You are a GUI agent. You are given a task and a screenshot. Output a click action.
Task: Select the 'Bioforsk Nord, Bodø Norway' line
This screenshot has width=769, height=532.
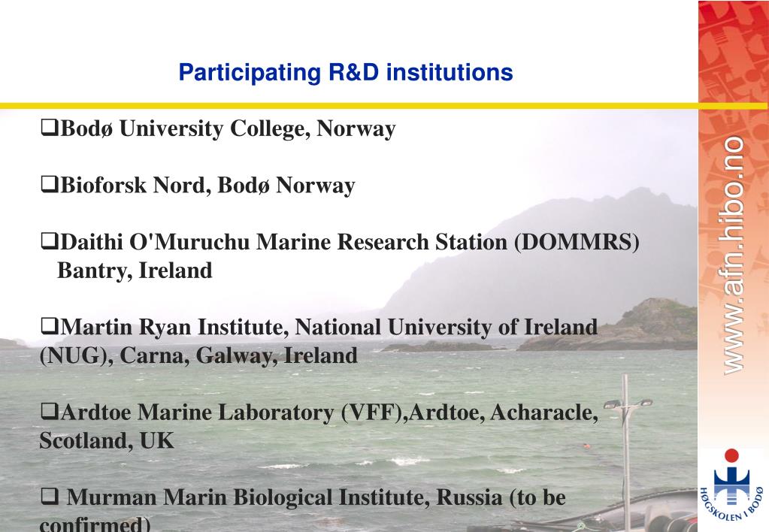[207, 186]
